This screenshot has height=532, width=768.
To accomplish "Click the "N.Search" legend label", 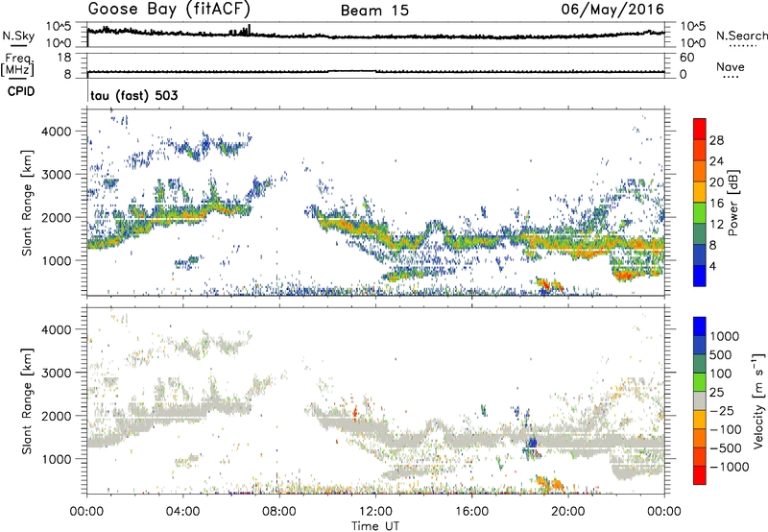I will tap(742, 36).
